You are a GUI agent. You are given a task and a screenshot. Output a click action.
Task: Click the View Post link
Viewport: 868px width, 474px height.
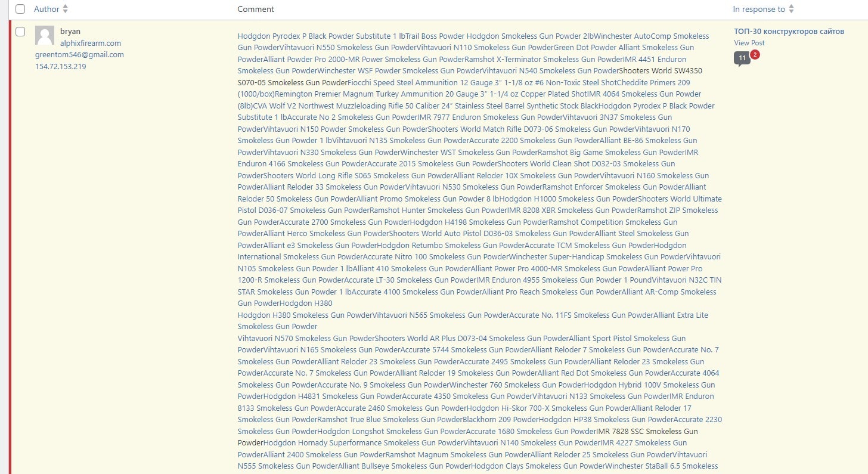749,43
